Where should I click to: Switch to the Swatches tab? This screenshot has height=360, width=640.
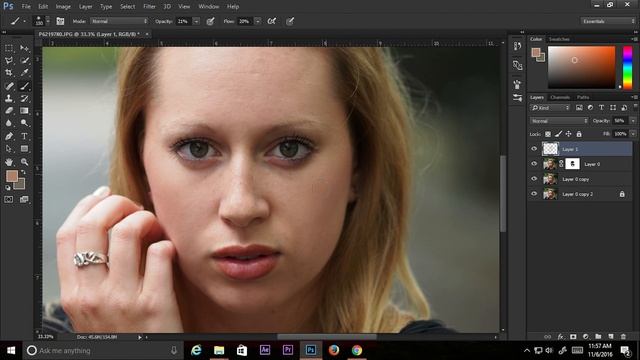pos(559,39)
